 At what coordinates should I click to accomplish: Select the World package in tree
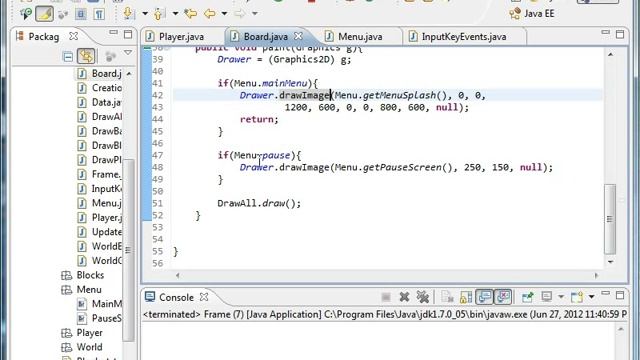click(82, 347)
